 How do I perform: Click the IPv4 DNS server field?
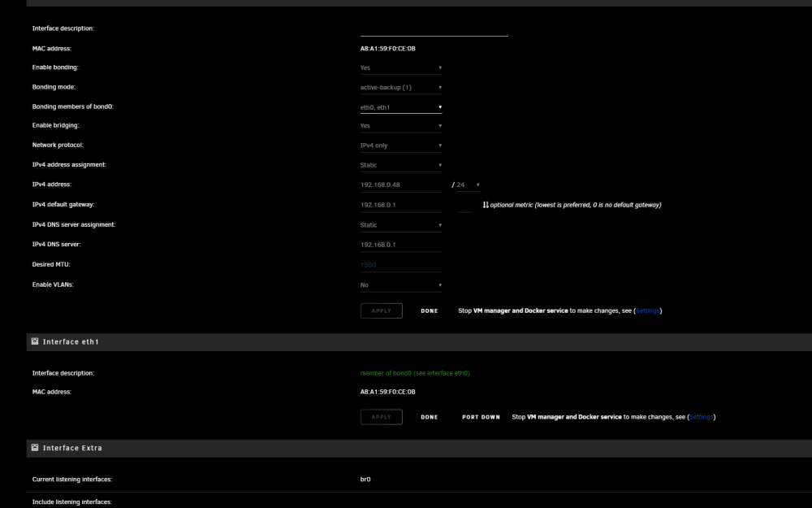[x=401, y=245]
